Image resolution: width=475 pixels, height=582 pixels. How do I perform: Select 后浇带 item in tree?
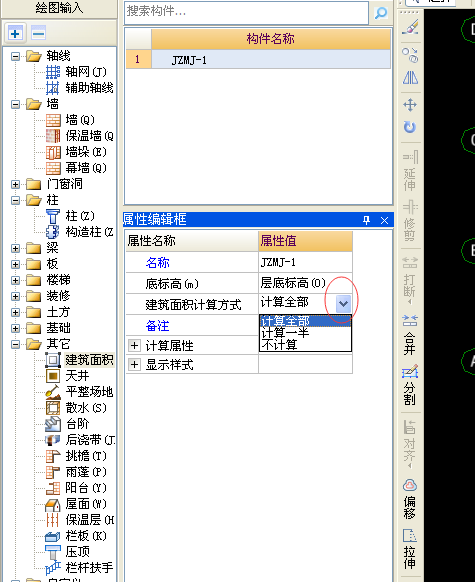pos(80,440)
